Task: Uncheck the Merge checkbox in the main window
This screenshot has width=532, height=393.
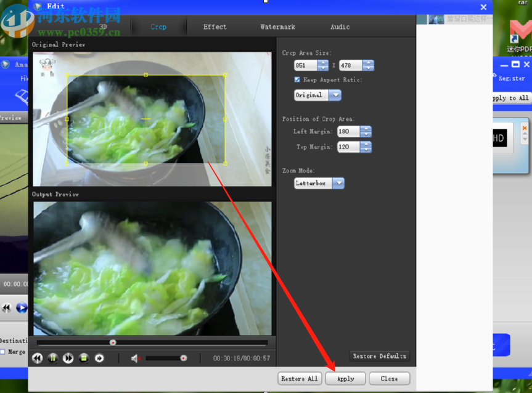Action: coord(4,352)
